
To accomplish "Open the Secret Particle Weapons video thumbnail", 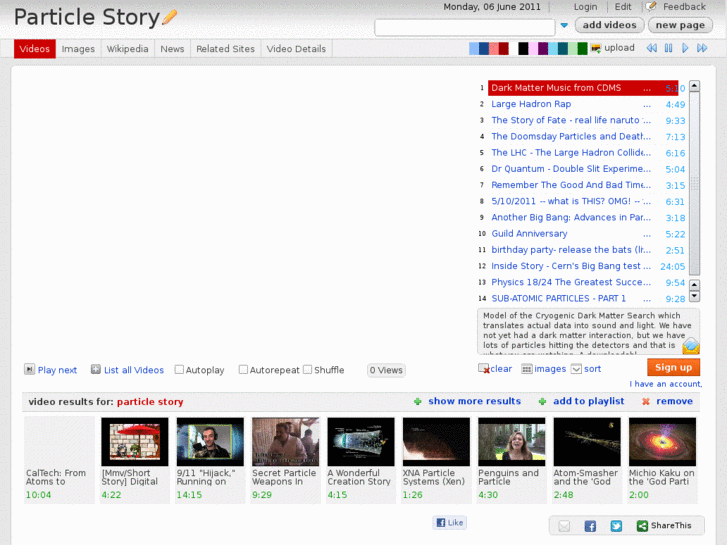I will [286, 442].
